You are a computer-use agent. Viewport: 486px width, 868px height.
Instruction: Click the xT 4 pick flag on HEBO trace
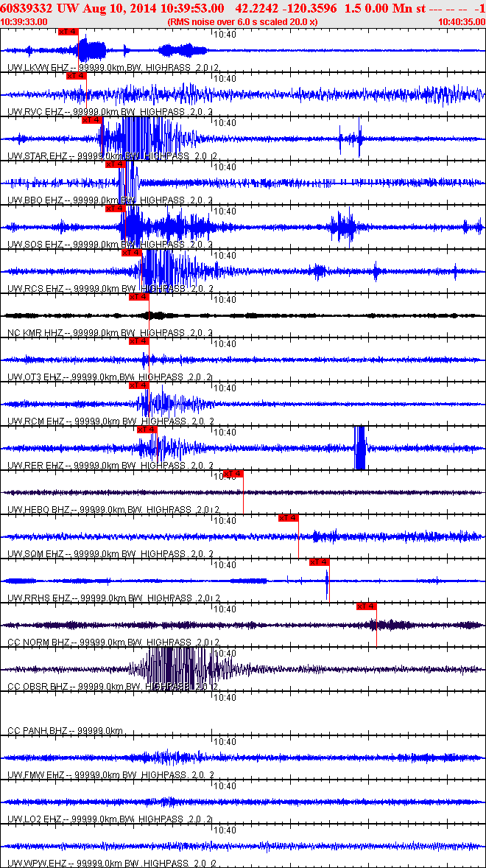[x=233, y=474]
